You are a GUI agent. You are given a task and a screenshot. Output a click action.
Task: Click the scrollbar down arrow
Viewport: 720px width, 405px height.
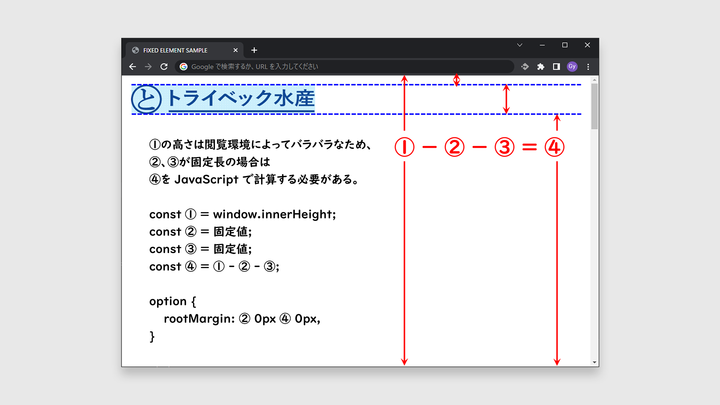(594, 361)
